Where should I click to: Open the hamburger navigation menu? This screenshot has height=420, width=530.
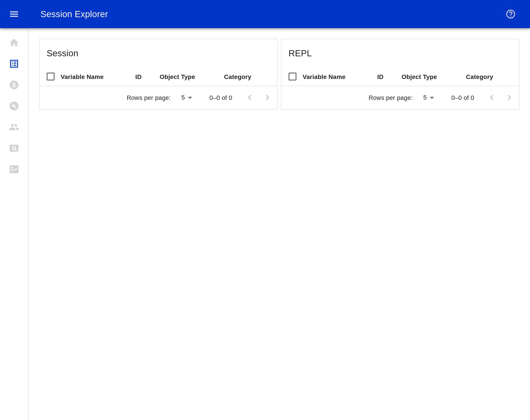[x=14, y=14]
